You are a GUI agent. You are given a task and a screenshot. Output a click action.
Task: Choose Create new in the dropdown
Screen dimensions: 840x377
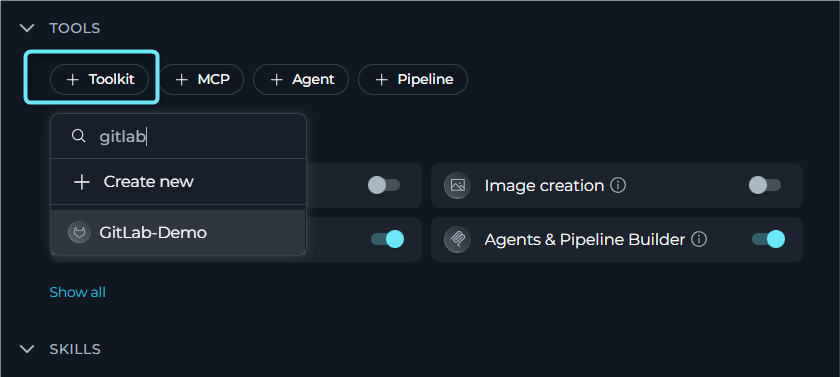tap(178, 182)
